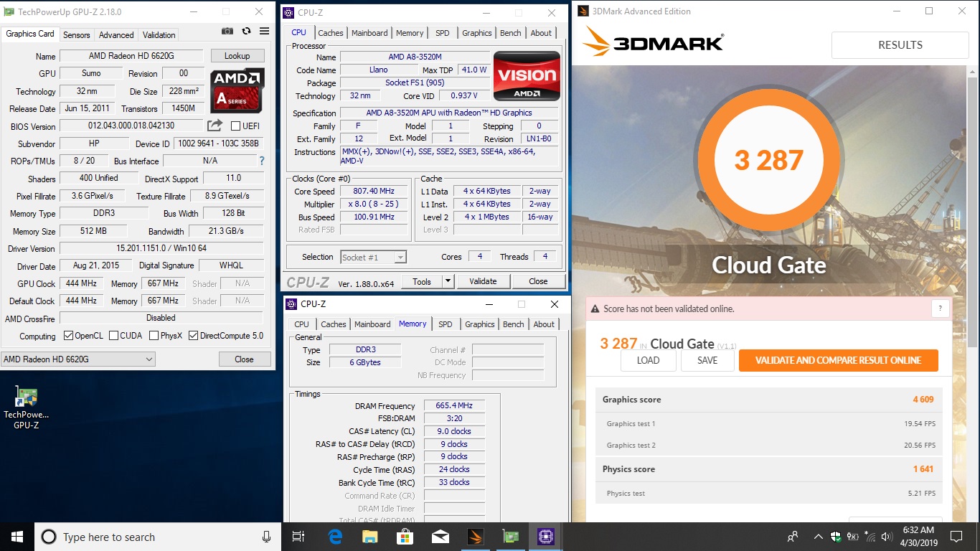980x551 pixels.
Task: Expand the Tools dropdown arrow in CPU-Z
Action: 448,281
